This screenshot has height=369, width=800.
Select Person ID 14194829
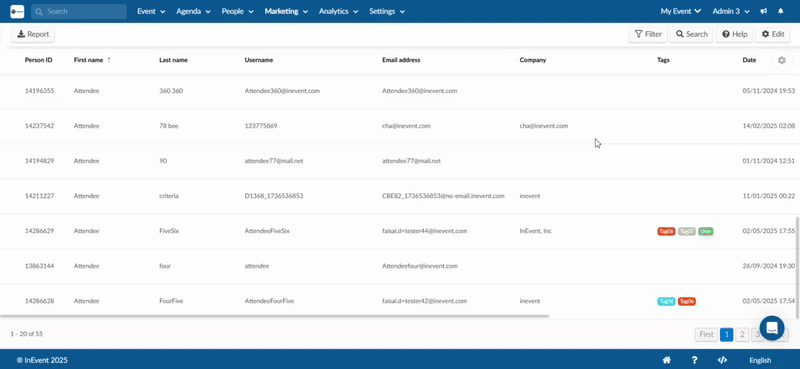click(x=39, y=161)
